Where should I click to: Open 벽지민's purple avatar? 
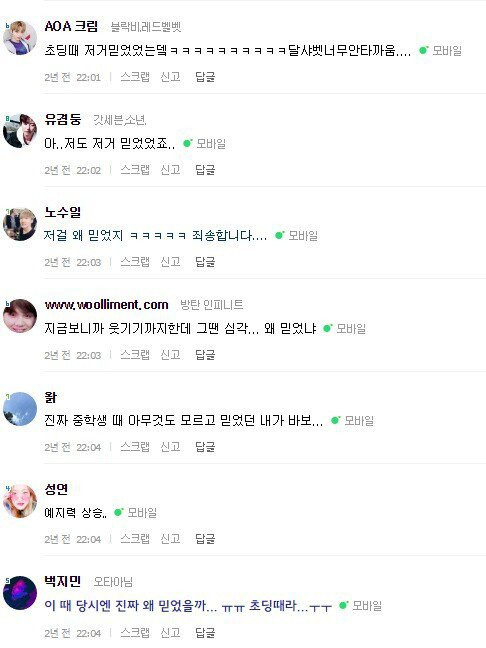[x=20, y=593]
